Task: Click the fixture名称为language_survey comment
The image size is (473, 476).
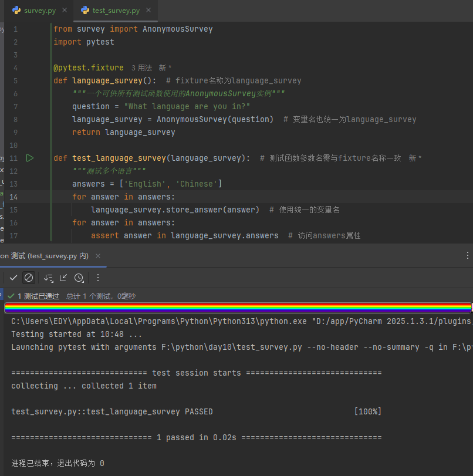Action: pyautogui.click(x=234, y=81)
